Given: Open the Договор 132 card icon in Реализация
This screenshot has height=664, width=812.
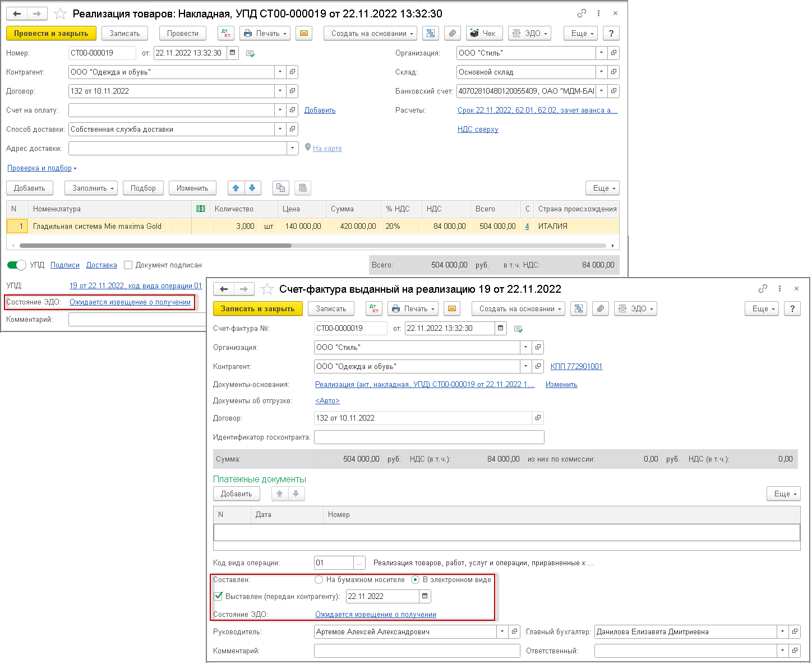Looking at the screenshot, I should point(292,91).
